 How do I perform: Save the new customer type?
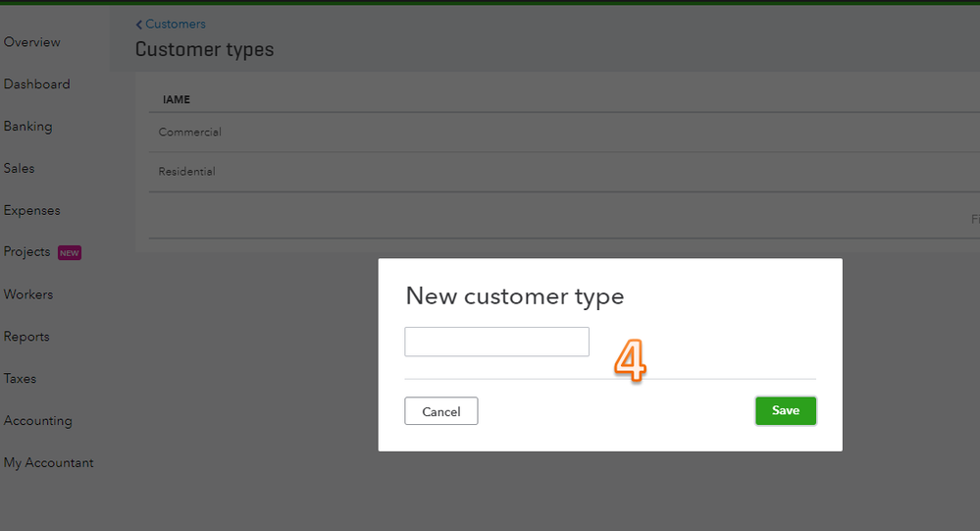pyautogui.click(x=785, y=410)
